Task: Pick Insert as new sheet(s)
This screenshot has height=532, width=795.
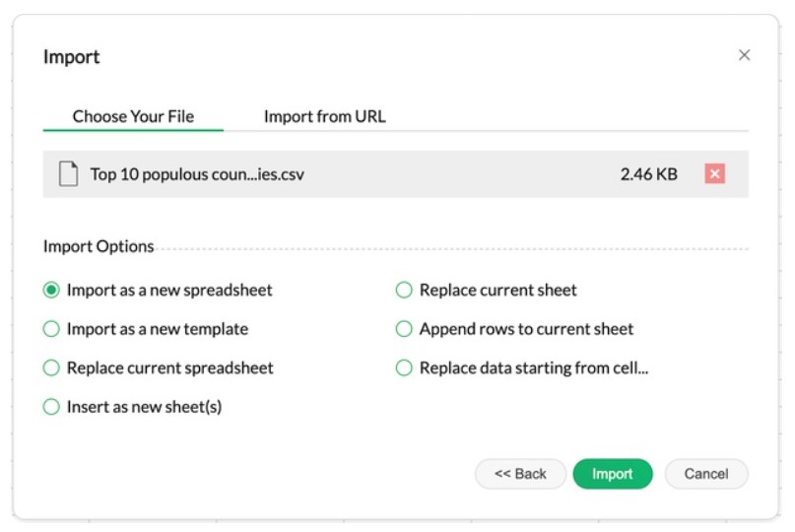Action: [52, 407]
